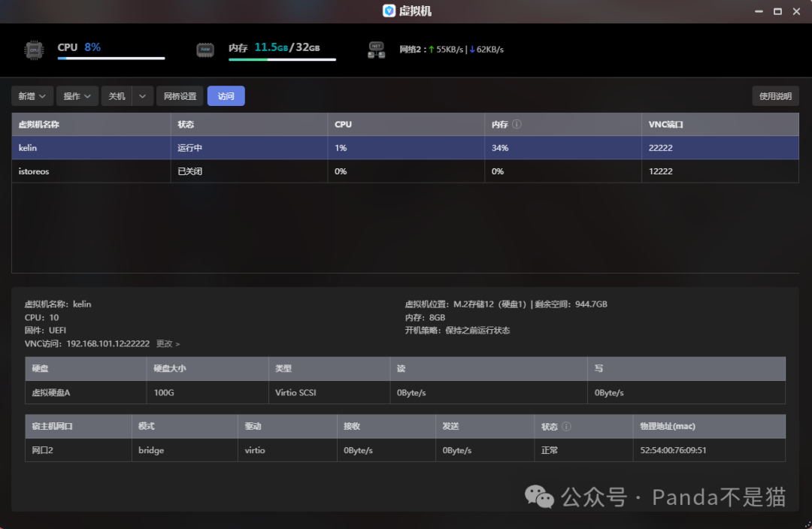Image resolution: width=812 pixels, height=529 pixels.
Task: Click the info icon beside 状态 header
Action: [567, 427]
